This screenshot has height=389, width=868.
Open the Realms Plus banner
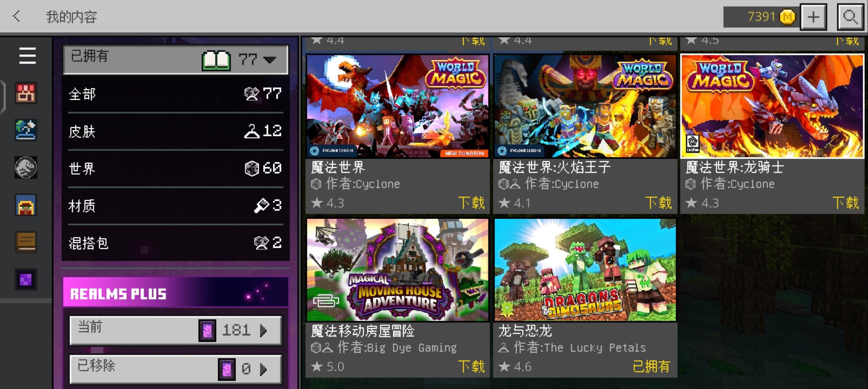pos(176,292)
